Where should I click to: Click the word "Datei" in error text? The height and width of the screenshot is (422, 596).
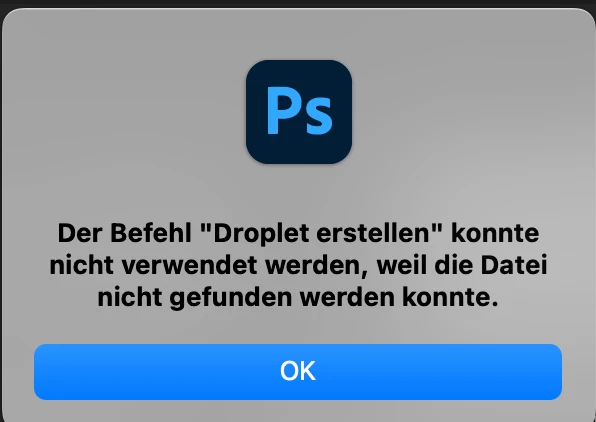[x=514, y=265]
